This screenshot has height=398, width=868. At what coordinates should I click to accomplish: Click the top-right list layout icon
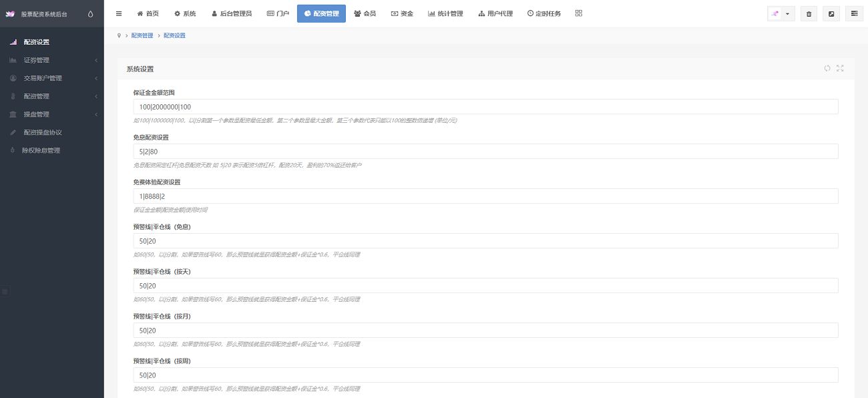pos(854,14)
